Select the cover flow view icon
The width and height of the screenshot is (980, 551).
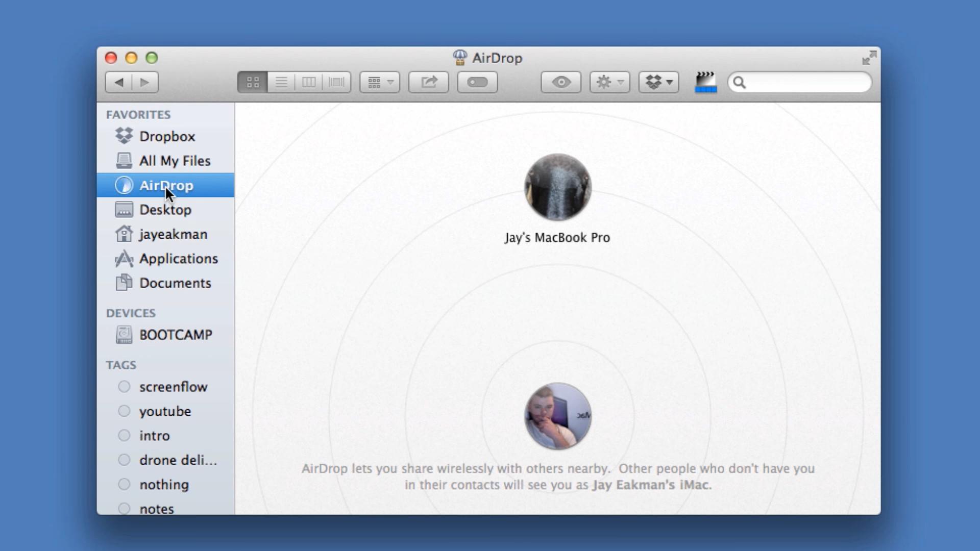tap(336, 82)
